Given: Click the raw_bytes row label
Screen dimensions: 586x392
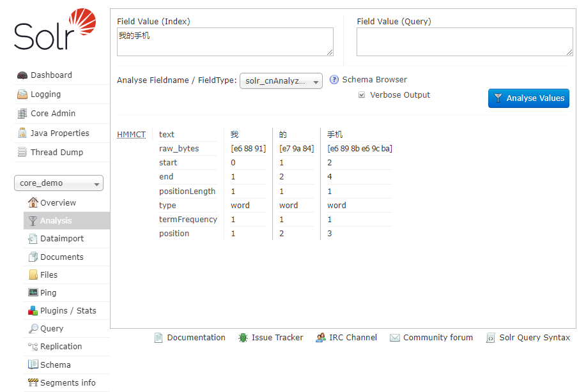Looking at the screenshot, I should 179,149.
